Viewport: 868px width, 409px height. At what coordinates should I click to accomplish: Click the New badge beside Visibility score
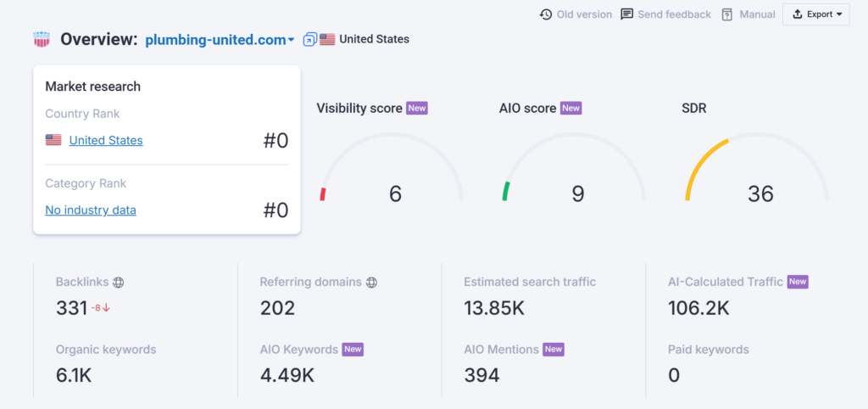(x=417, y=108)
